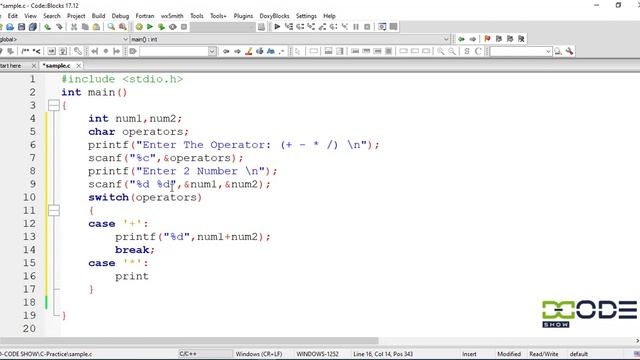Viewport: 640px width, 360px height.
Task: Go to the next bookmark flag icon
Action: (x=510, y=39)
